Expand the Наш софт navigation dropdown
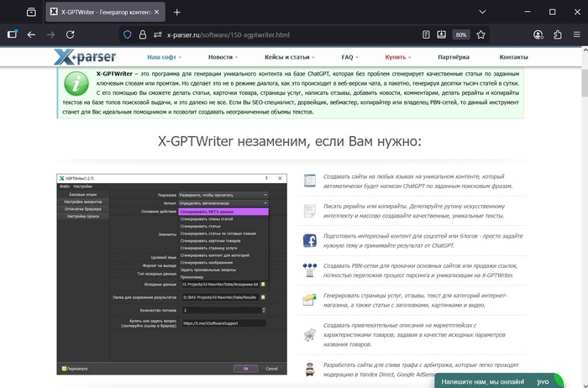588x388 pixels. [165, 56]
